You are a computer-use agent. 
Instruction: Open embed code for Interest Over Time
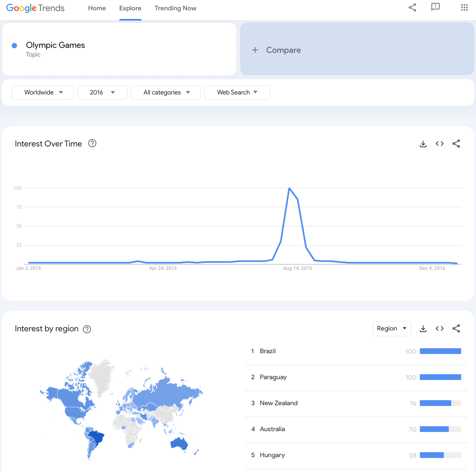(x=440, y=144)
